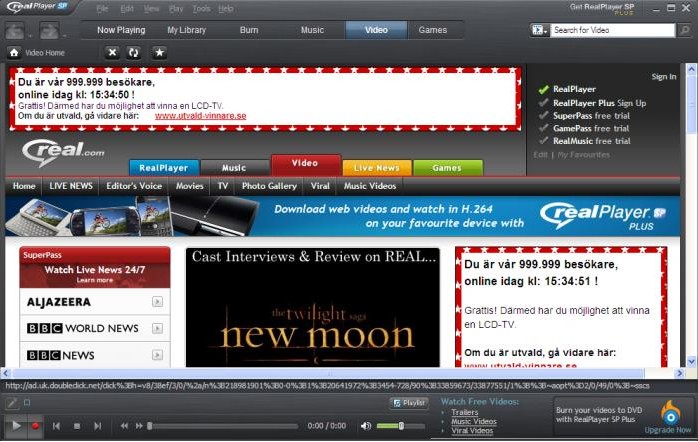This screenshot has height=442, width=698.
Task: Open the BBC News play arrow
Action: (157, 355)
